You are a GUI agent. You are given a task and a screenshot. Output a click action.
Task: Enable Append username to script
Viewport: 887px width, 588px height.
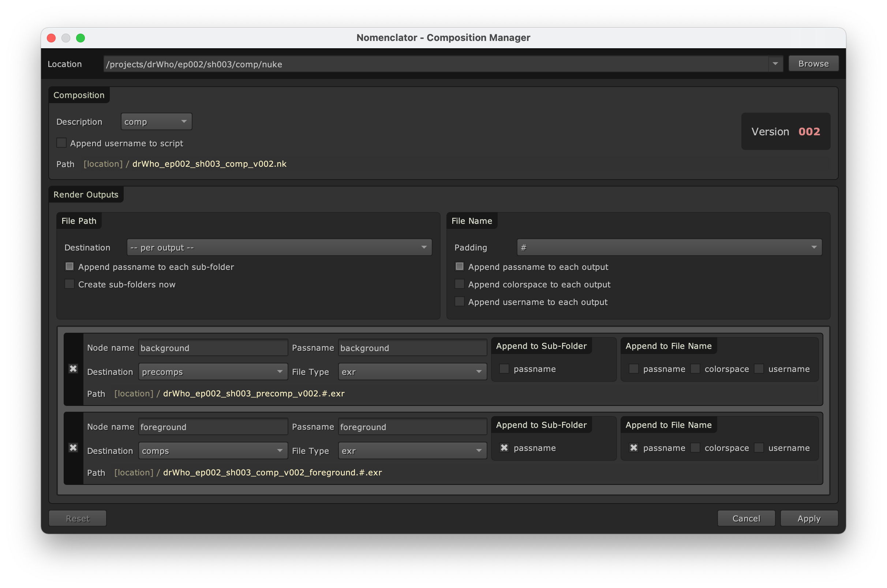[x=61, y=143]
